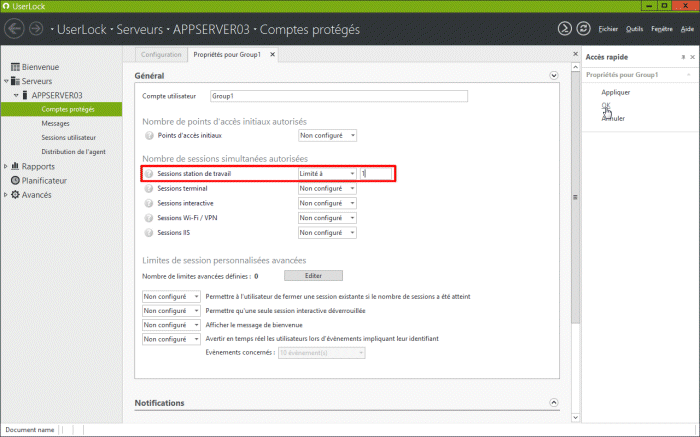Select Distribution de l'agent in sidebar
Screen dimensions: 700x437
(74, 152)
